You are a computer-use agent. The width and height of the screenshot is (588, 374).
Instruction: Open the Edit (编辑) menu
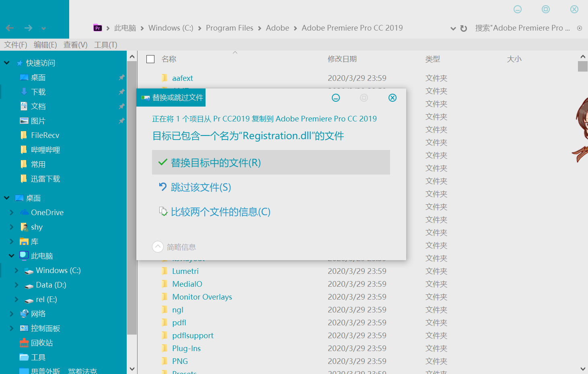click(45, 45)
